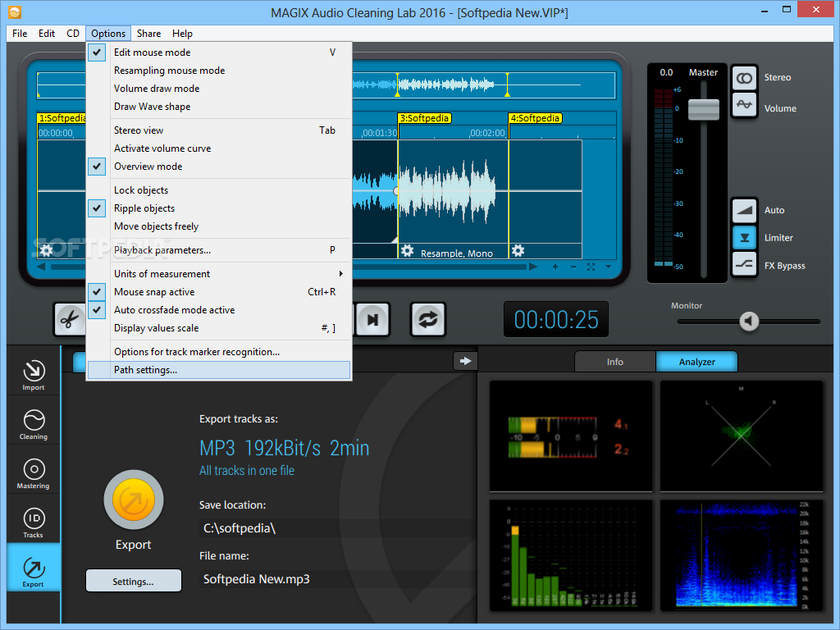
Task: Open the Share menu
Action: click(x=149, y=33)
